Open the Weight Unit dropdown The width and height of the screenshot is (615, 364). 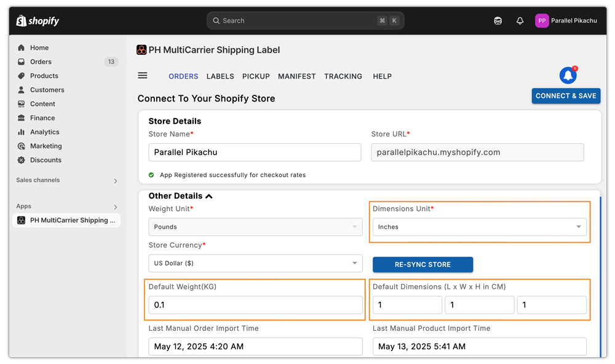point(255,227)
